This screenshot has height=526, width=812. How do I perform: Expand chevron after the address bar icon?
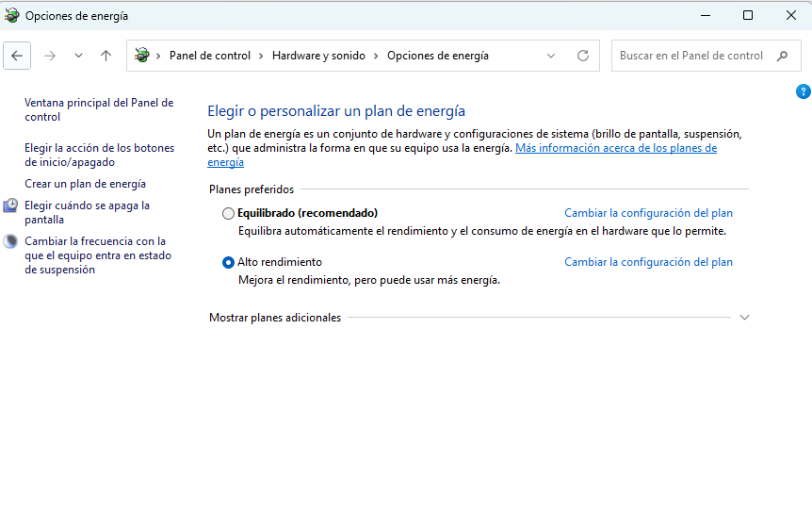158,56
